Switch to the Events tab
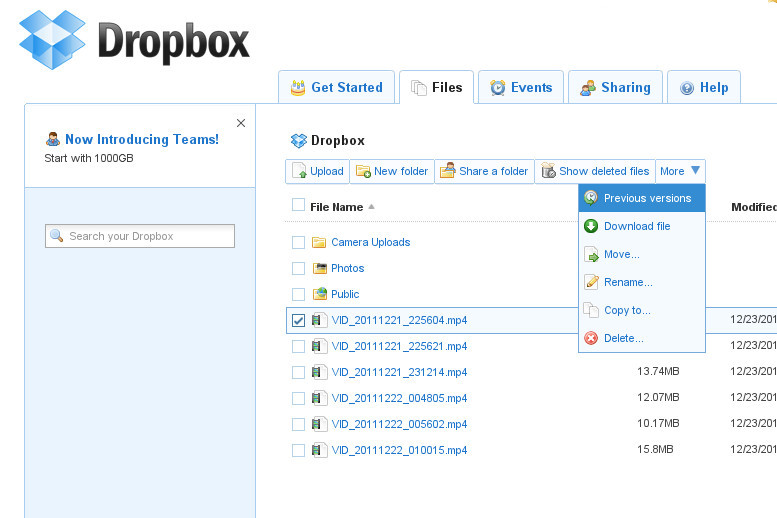The image size is (777, 518). (521, 87)
